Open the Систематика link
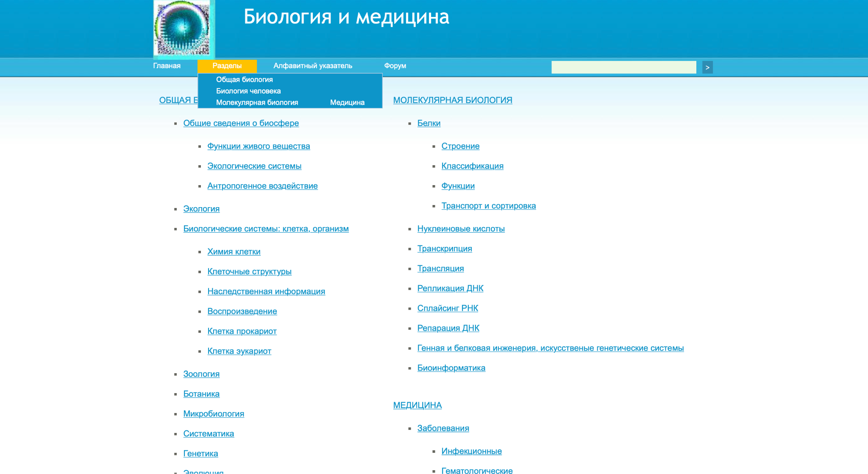Viewport: 868px width, 474px height. click(x=209, y=434)
